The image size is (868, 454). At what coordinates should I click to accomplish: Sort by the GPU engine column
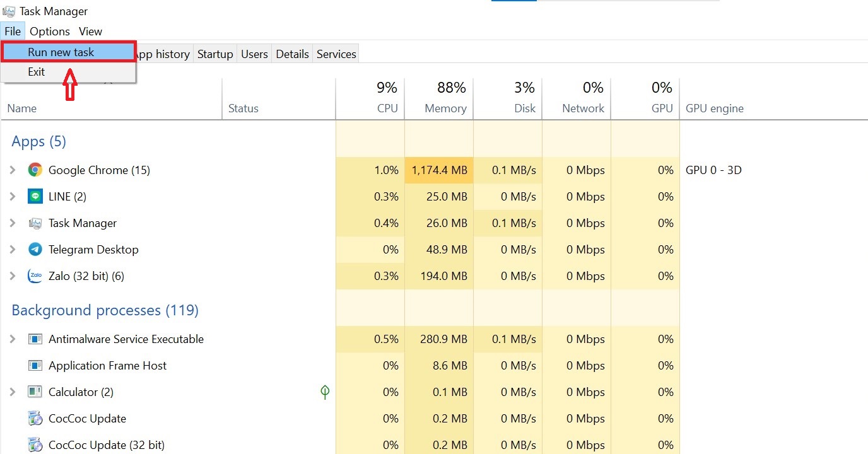pos(715,108)
